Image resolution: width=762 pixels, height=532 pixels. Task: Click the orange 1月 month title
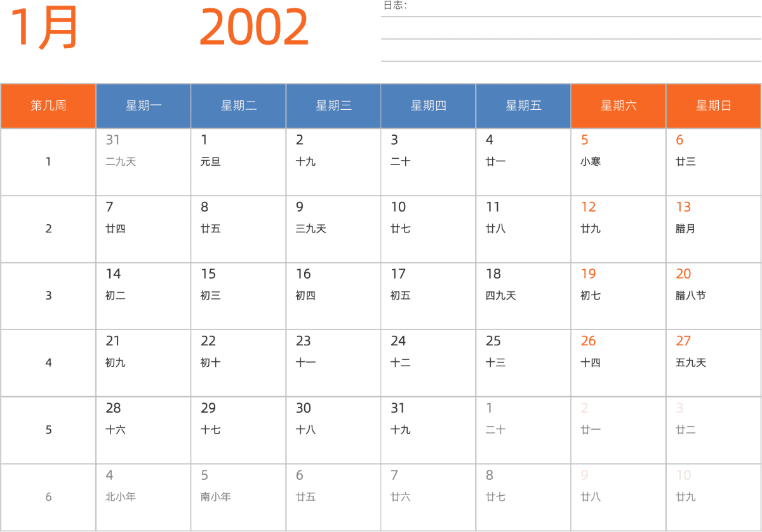pos(44,27)
